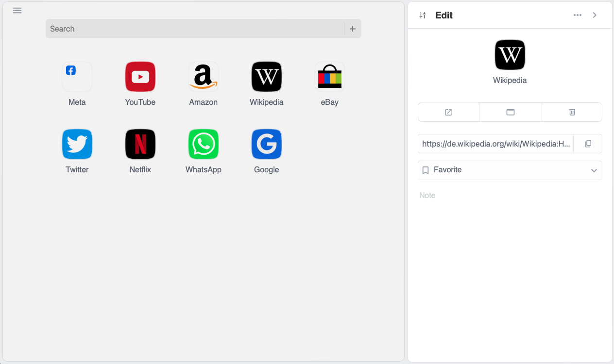The image size is (614, 364).
Task: Click the Edit panel title
Action: tap(444, 15)
